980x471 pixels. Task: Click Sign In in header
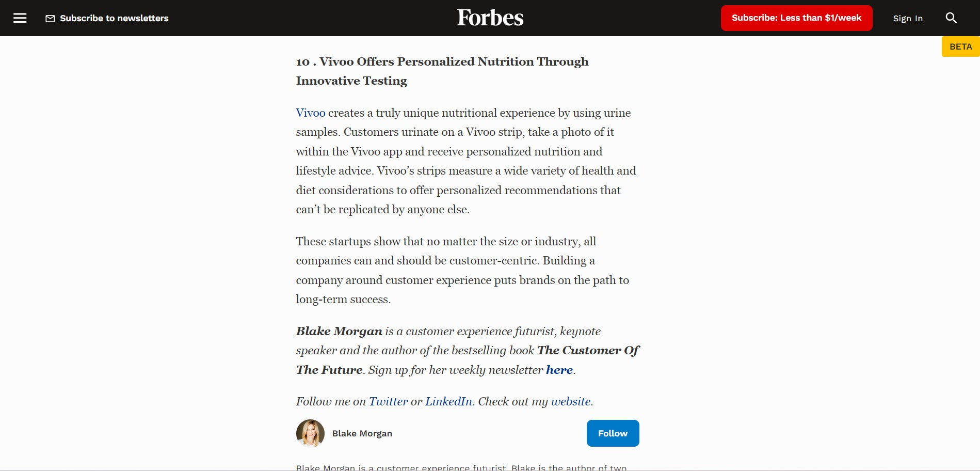point(907,19)
